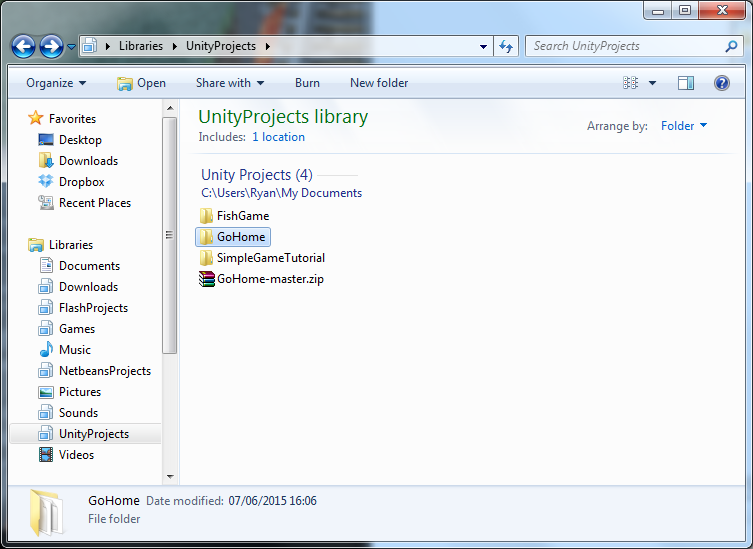Select the FishGame folder name

coord(243,216)
